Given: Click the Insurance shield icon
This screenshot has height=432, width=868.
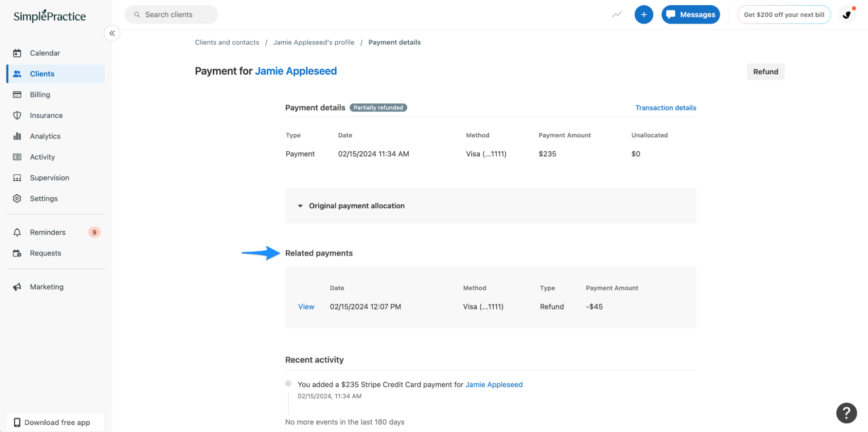Looking at the screenshot, I should pyautogui.click(x=17, y=116).
